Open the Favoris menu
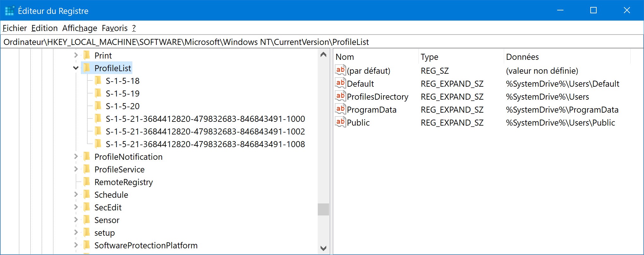The height and width of the screenshot is (255, 644). [x=115, y=28]
